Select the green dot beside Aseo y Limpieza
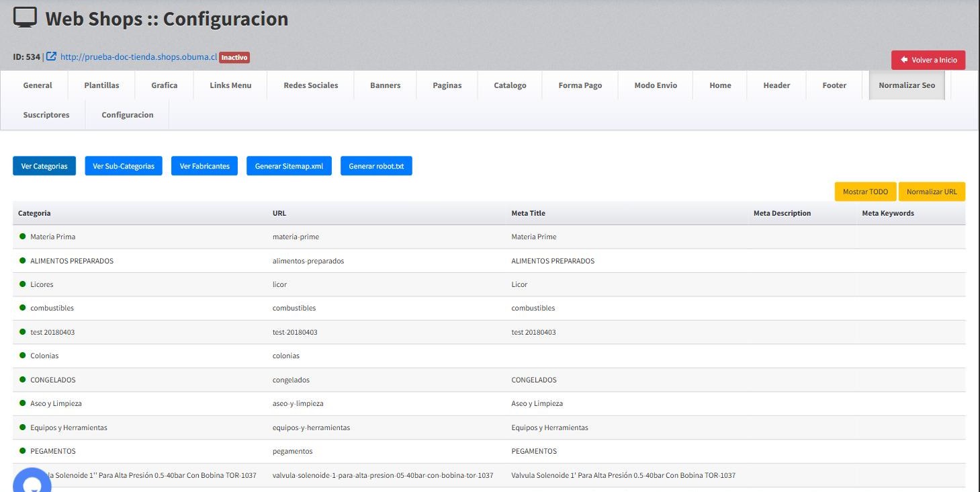The image size is (980, 492). coord(23,403)
